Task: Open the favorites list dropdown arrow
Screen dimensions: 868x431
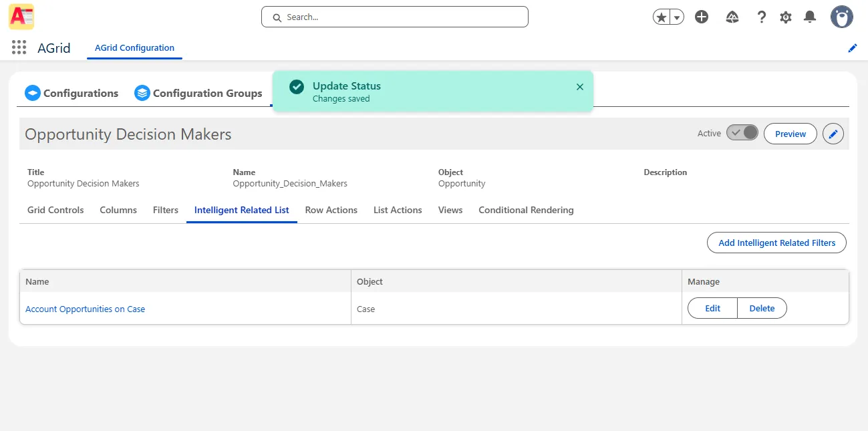Action: [678, 17]
